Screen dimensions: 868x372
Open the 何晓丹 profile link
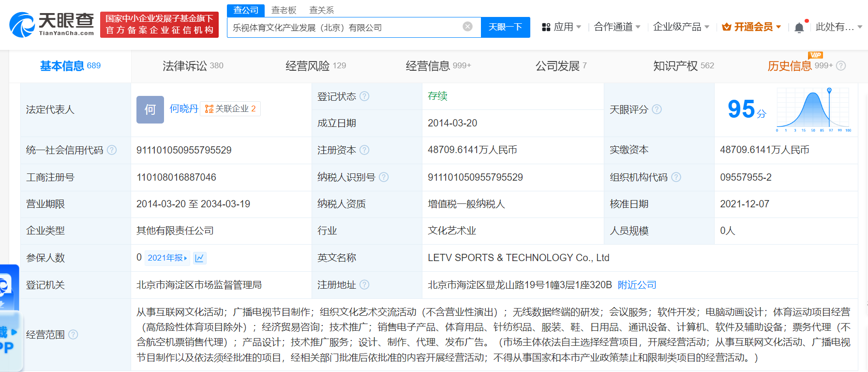coord(184,108)
